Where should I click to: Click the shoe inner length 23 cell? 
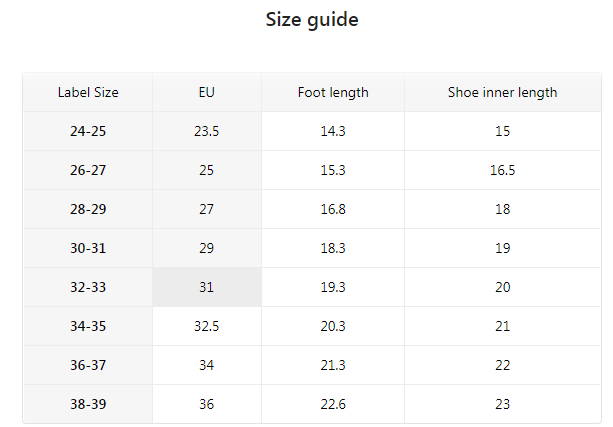click(502, 404)
